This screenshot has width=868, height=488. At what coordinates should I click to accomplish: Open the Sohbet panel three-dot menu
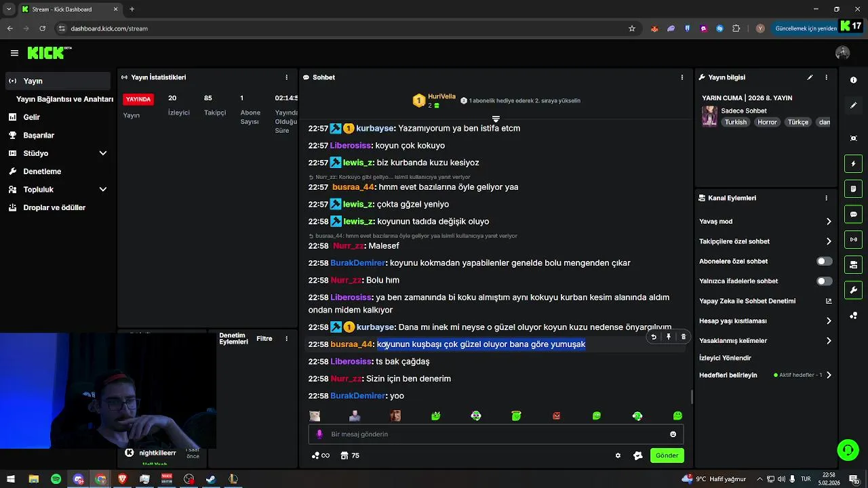tap(682, 77)
